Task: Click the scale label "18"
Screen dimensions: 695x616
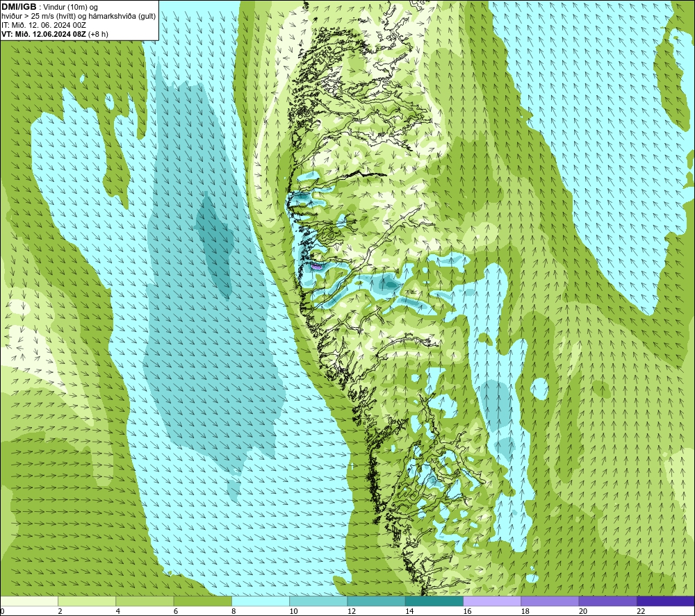Action: pos(525,611)
